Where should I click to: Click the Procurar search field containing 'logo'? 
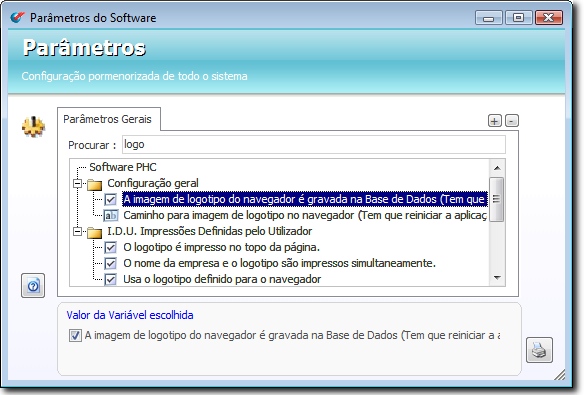(x=314, y=144)
